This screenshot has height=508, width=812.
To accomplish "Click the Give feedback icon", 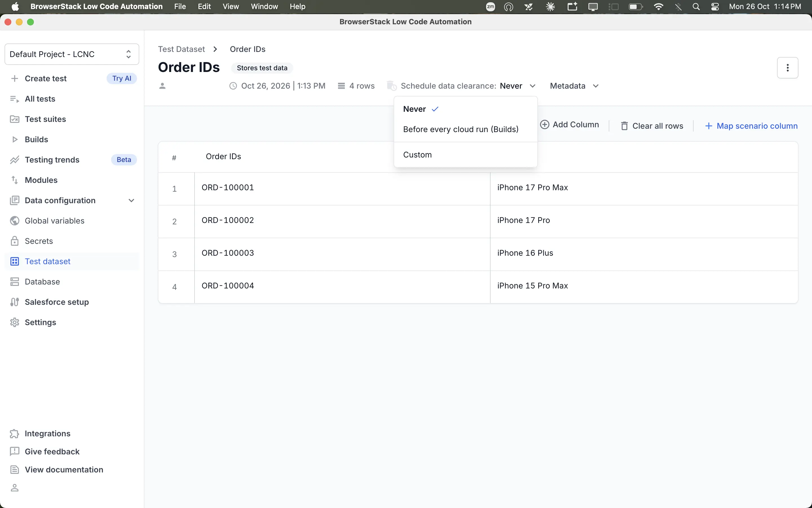I will pyautogui.click(x=14, y=452).
